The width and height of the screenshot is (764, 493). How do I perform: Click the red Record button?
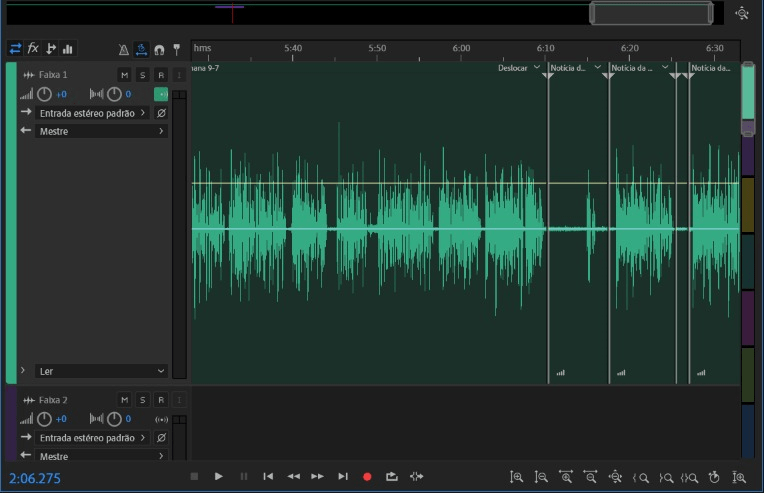click(367, 477)
